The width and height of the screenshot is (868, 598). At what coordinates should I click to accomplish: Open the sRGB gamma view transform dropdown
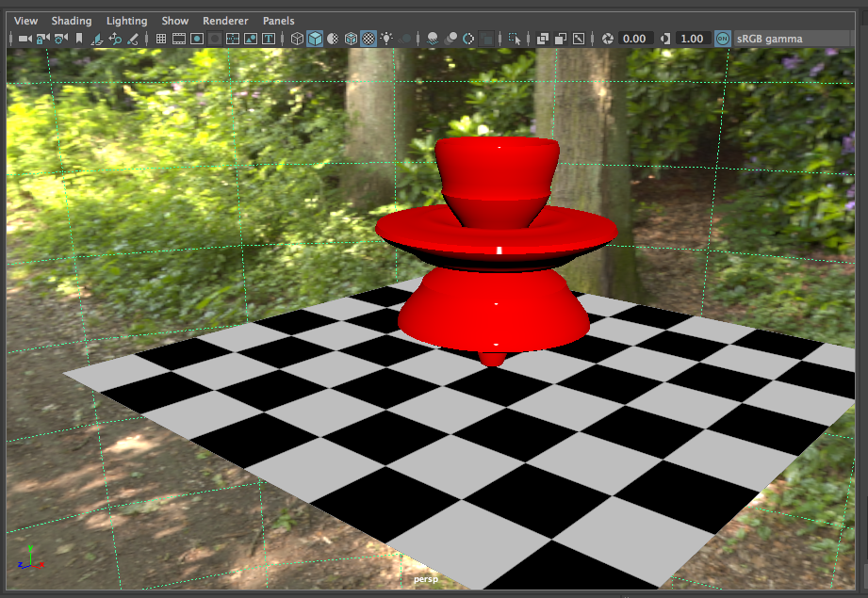pyautogui.click(x=794, y=39)
